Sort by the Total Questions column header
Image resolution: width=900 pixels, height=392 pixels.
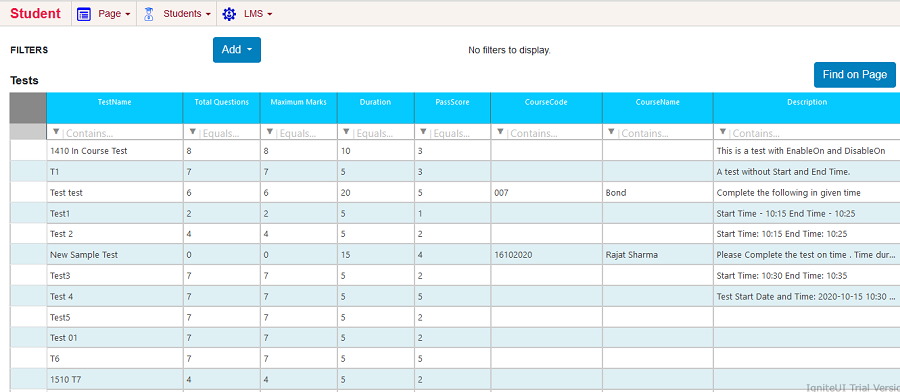coord(222,108)
